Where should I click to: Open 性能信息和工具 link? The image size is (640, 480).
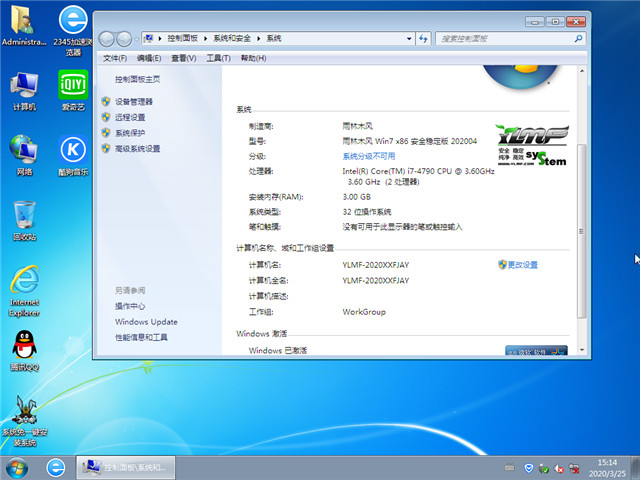[x=141, y=337]
